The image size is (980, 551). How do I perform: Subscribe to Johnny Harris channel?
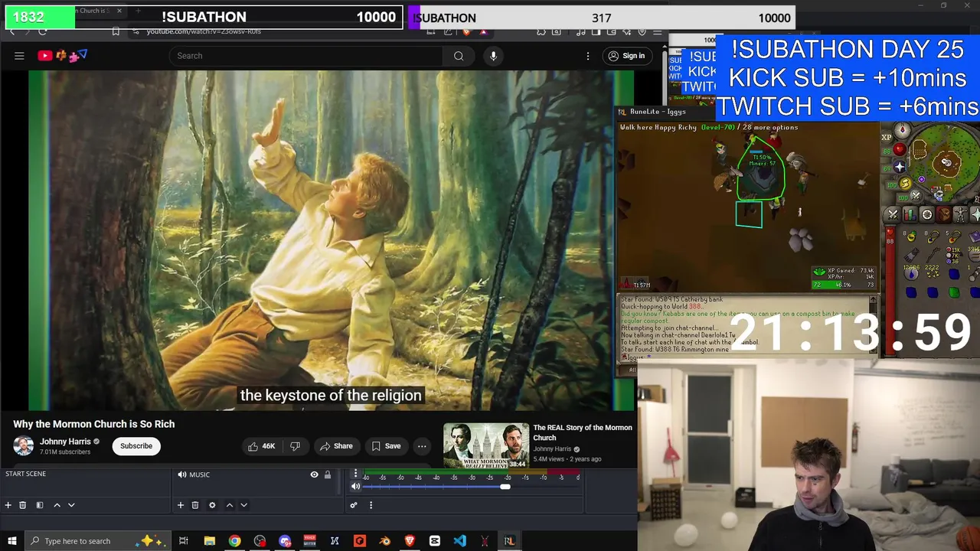136,446
